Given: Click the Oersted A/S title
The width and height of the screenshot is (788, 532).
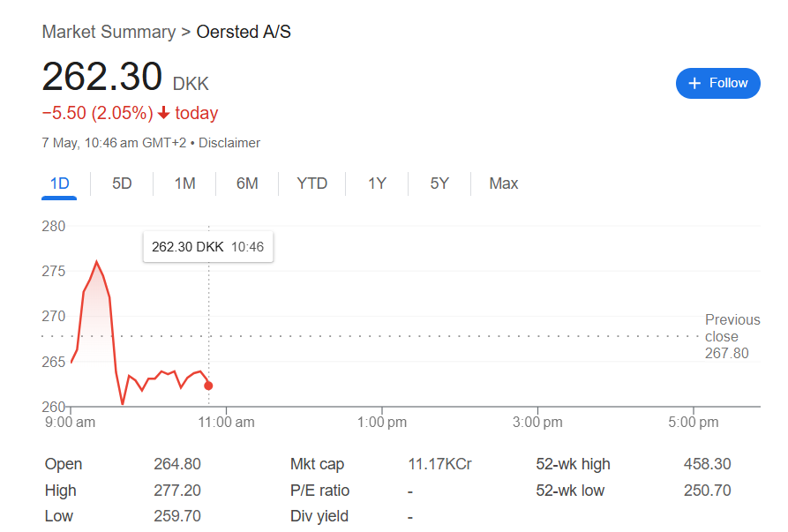Looking at the screenshot, I should click(244, 32).
